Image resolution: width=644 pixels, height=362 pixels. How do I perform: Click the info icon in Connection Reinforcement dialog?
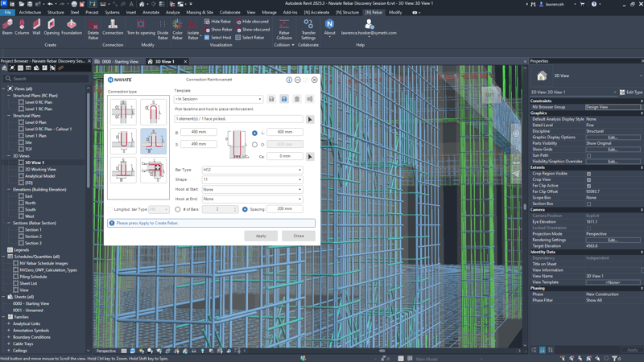(x=289, y=80)
